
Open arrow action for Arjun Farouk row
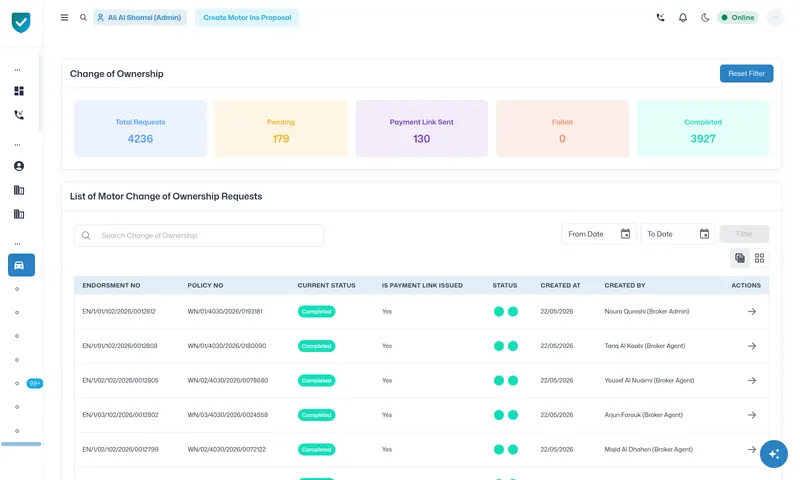click(x=752, y=415)
